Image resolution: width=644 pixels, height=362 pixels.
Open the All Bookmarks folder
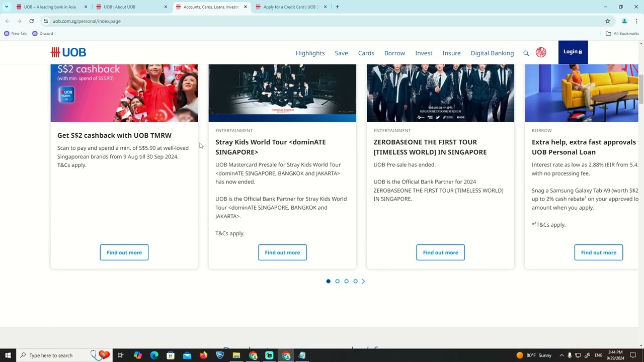point(622,34)
